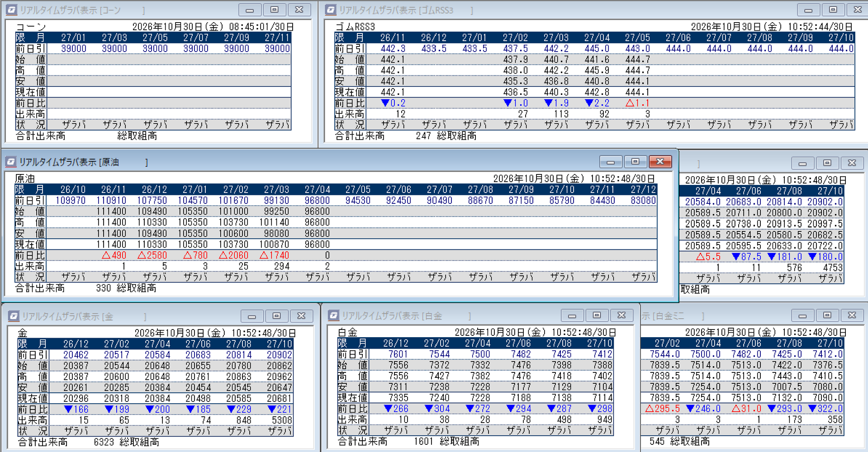Select the ▼304 change in 白金 window
This screenshot has width=868, height=452.
437,409
